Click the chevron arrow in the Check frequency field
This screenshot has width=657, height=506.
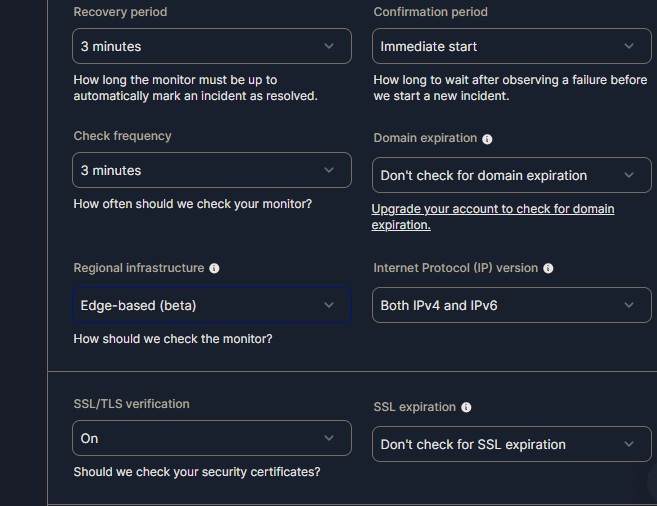[x=329, y=170]
